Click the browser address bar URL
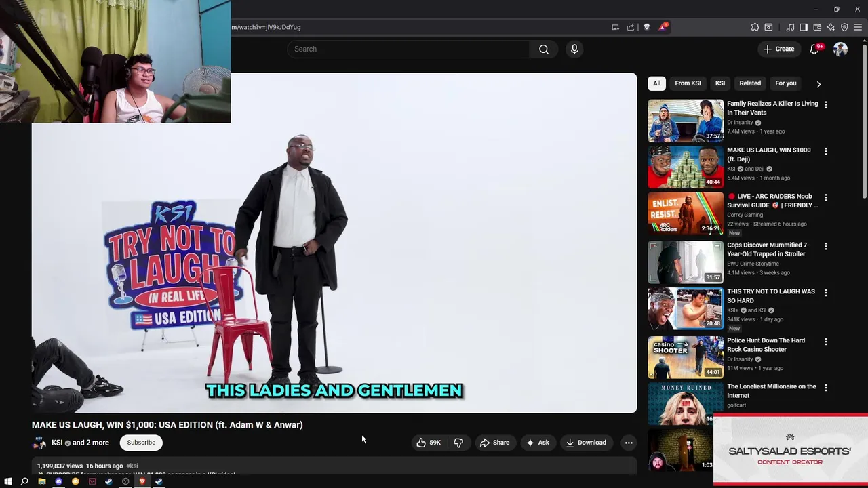Image resolution: width=868 pixels, height=488 pixels. (267, 27)
